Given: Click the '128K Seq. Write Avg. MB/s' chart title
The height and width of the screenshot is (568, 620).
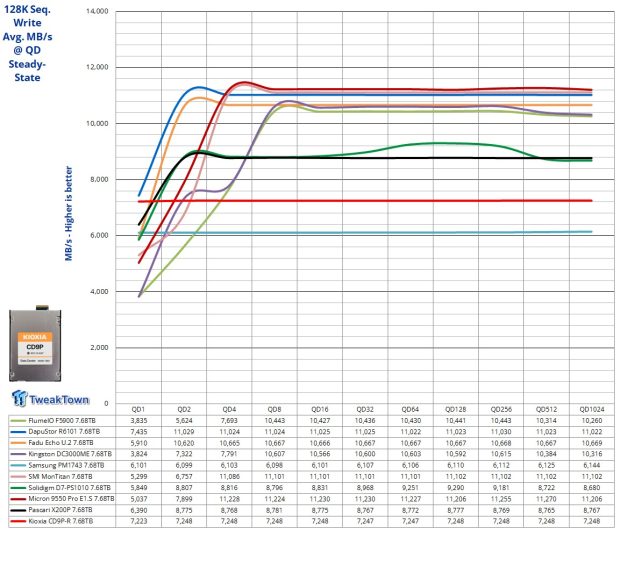Looking at the screenshot, I should [27, 44].
